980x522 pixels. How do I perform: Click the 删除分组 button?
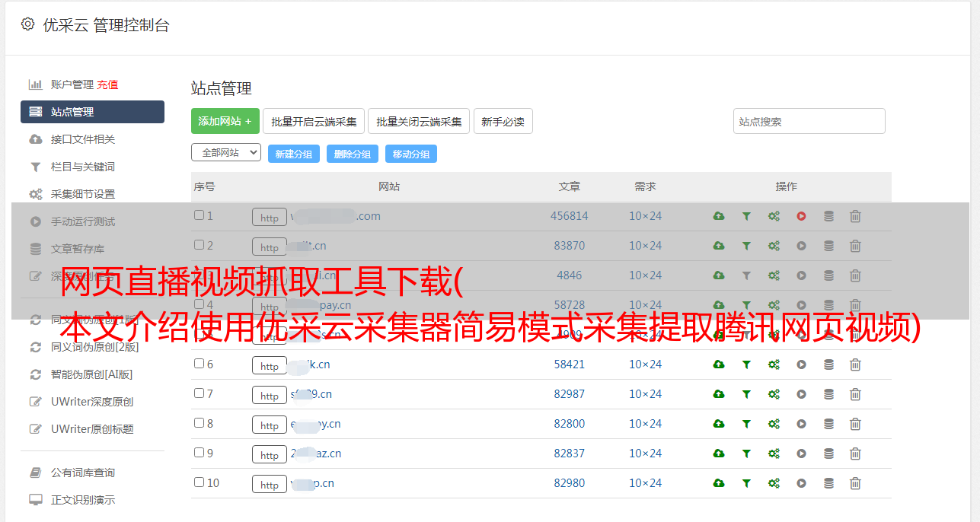(x=353, y=154)
